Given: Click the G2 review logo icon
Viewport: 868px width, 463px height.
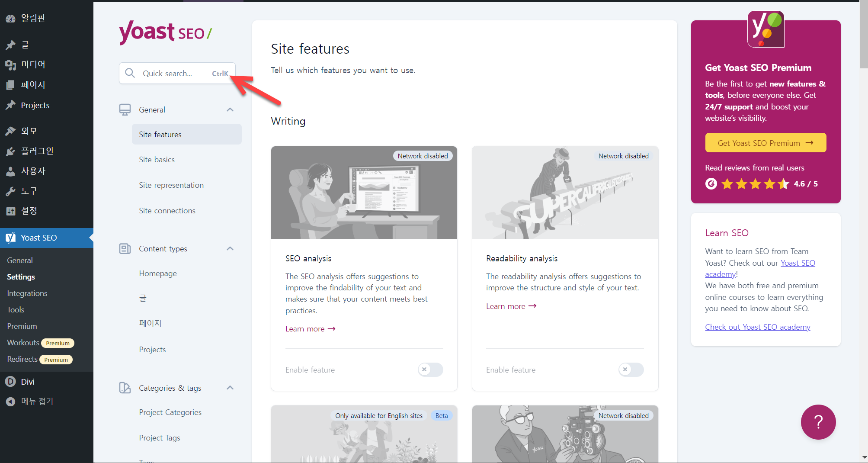Looking at the screenshot, I should point(711,184).
